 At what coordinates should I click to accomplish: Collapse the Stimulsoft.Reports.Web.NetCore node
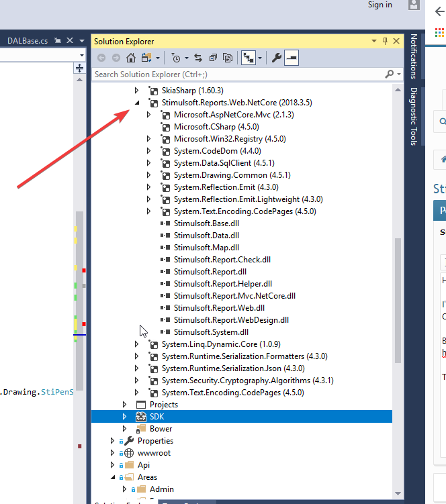136,103
